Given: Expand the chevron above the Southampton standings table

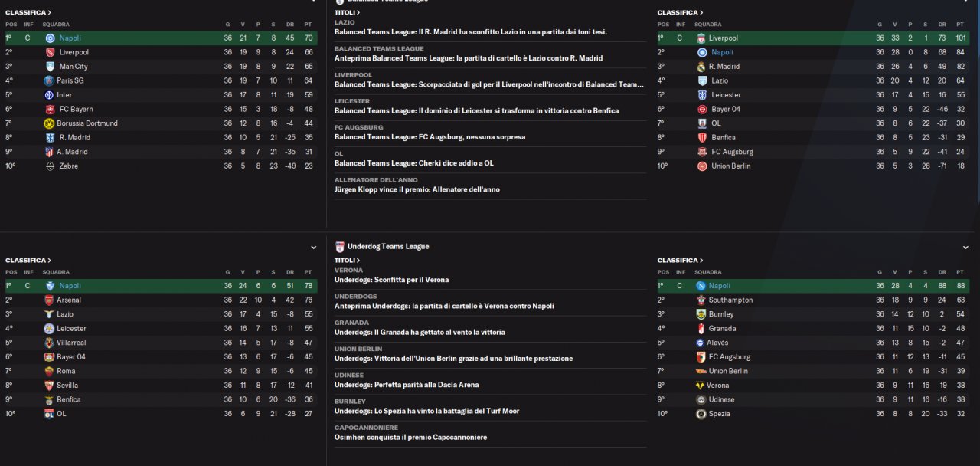Looking at the screenshot, I should [965, 248].
